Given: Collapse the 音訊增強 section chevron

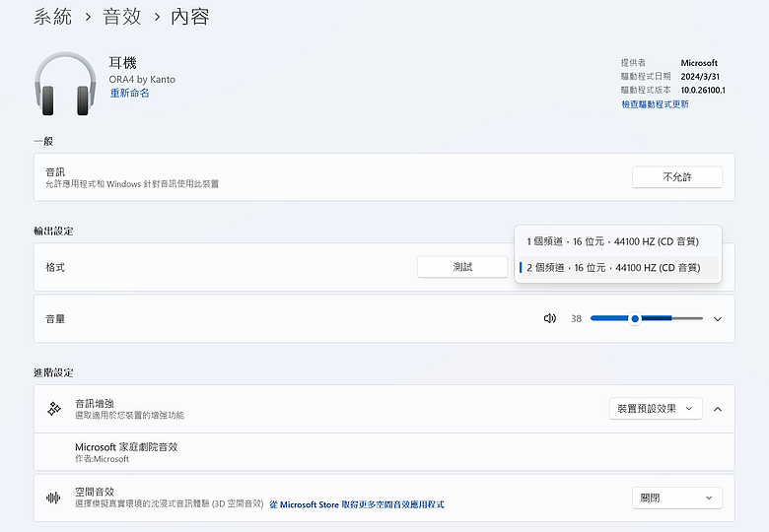Looking at the screenshot, I should click(x=718, y=409).
